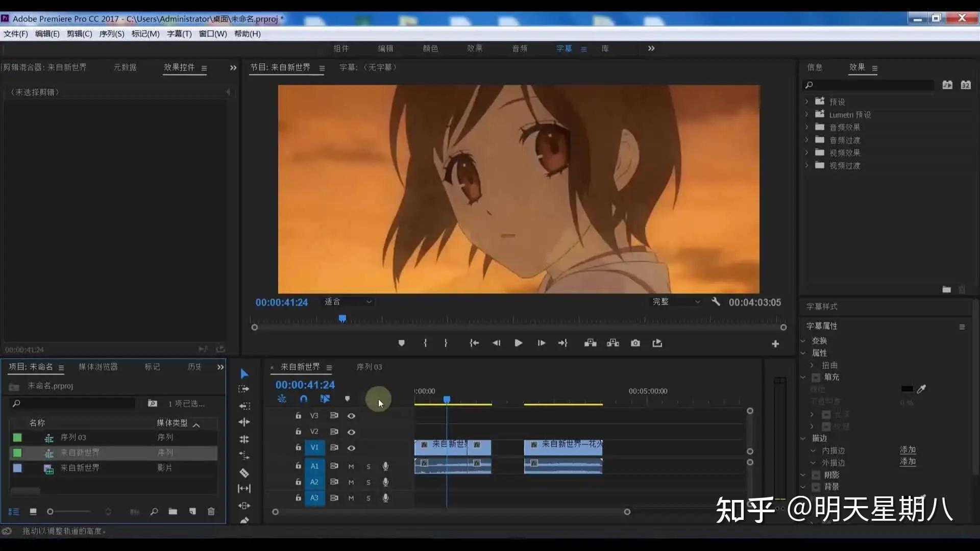This screenshot has width=980, height=551.
Task: Toggle the lock on track V3
Action: point(298,416)
